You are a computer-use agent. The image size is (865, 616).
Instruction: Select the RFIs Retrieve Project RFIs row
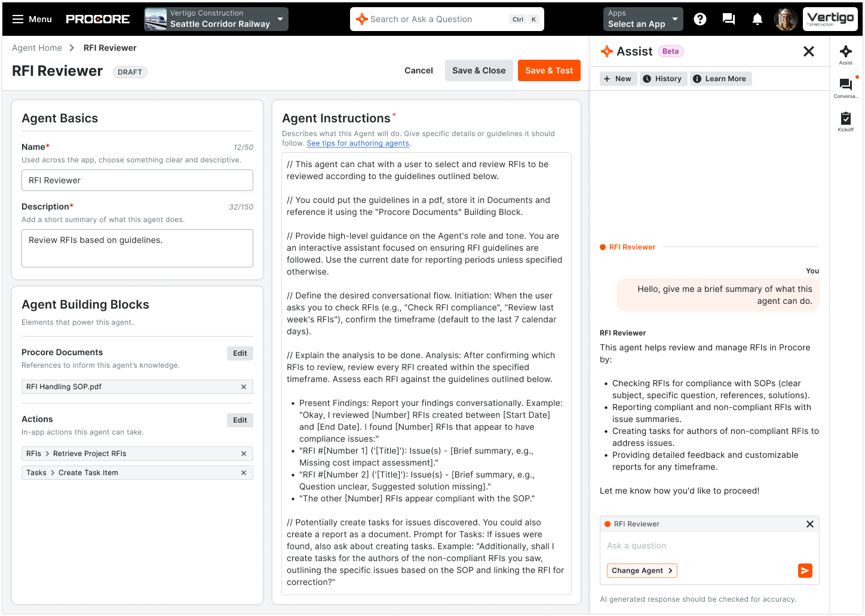pyautogui.click(x=137, y=454)
